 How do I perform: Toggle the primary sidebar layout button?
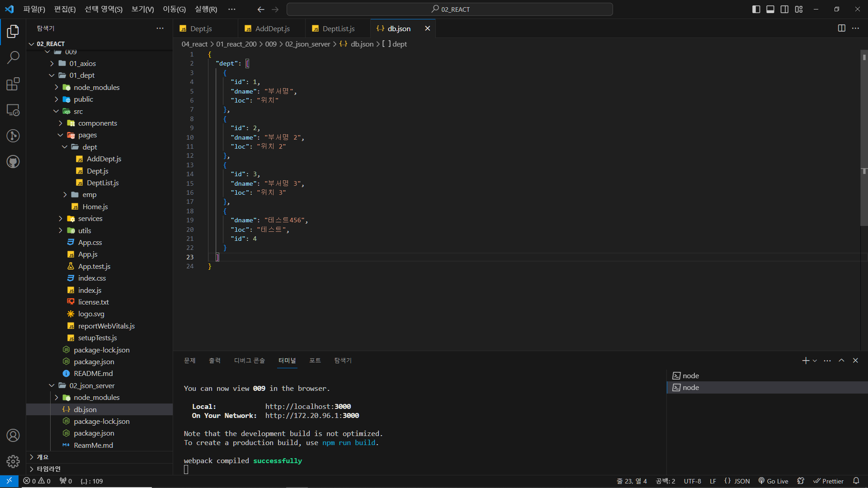coord(756,9)
